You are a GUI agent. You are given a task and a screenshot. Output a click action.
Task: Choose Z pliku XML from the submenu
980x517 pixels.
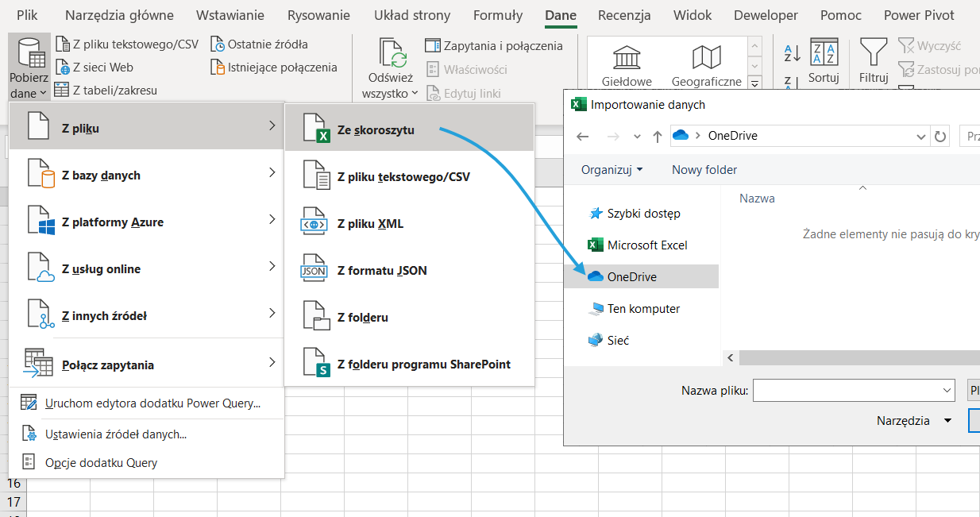(370, 224)
